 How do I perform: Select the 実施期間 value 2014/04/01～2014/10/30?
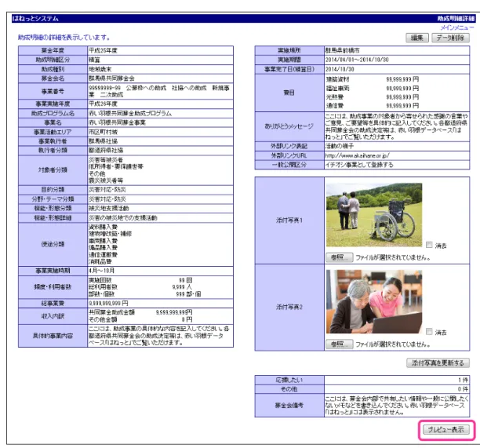357,60
